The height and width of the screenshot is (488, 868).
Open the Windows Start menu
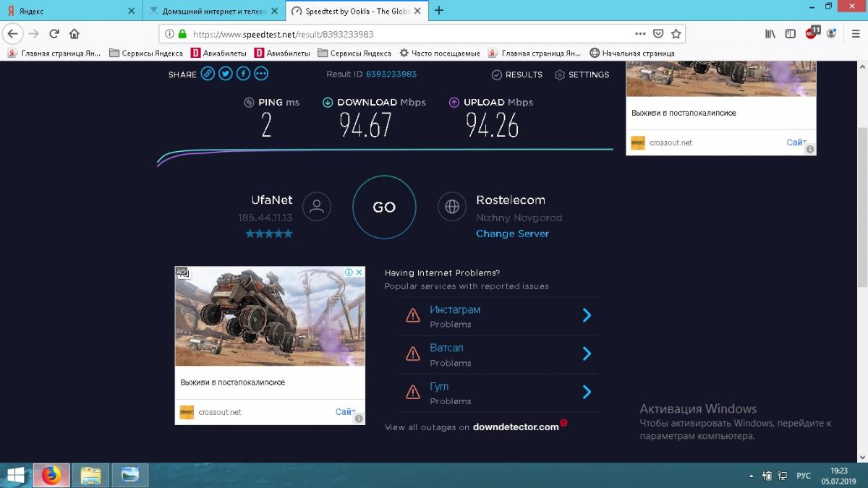[x=15, y=475]
